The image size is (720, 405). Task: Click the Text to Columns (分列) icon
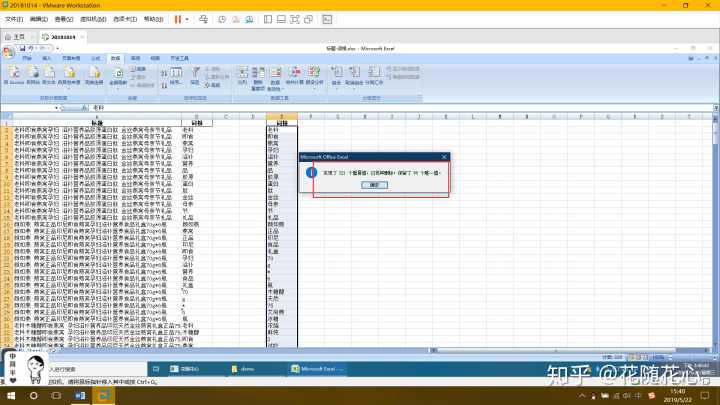(242, 76)
